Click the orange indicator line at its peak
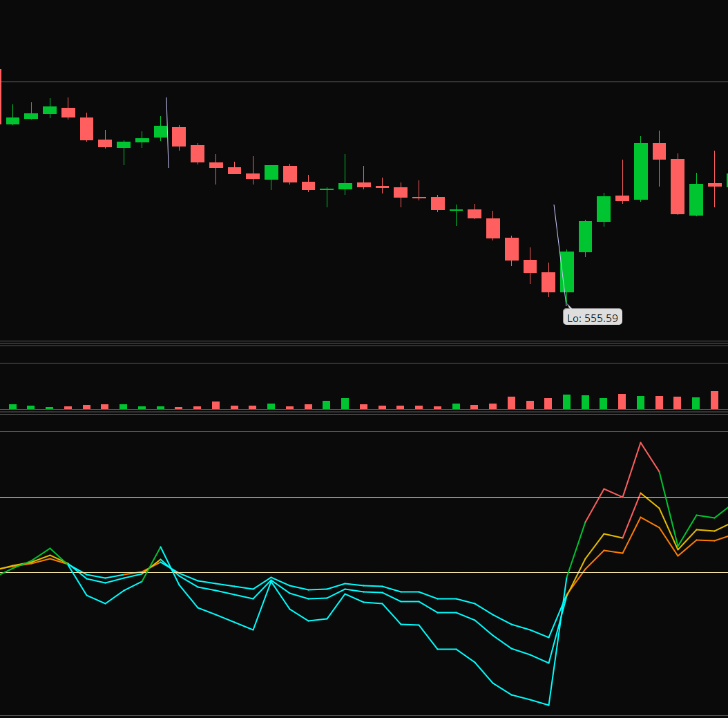Image resolution: width=728 pixels, height=718 pixels. coord(641,518)
